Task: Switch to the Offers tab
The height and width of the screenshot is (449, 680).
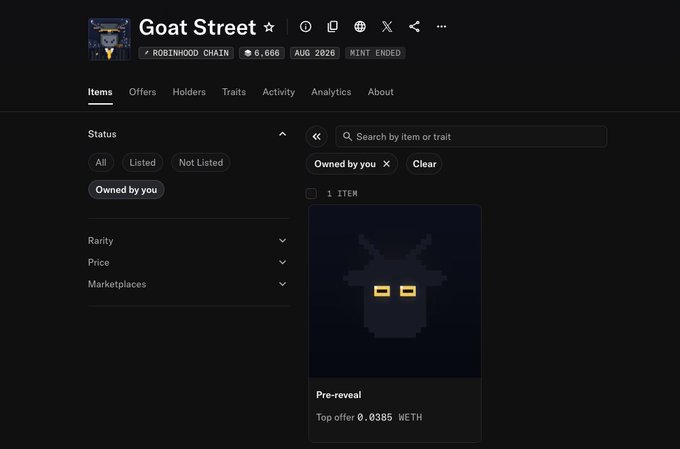Action: click(142, 92)
